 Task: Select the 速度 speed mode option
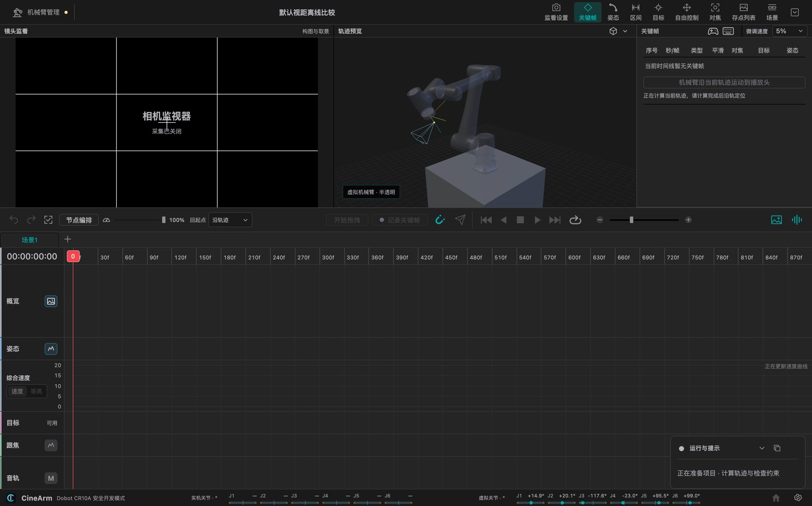17,391
